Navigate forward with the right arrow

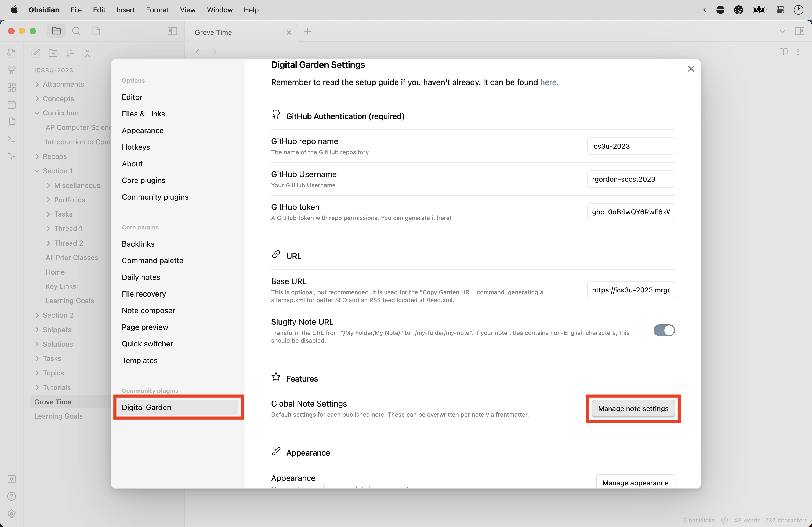click(213, 52)
